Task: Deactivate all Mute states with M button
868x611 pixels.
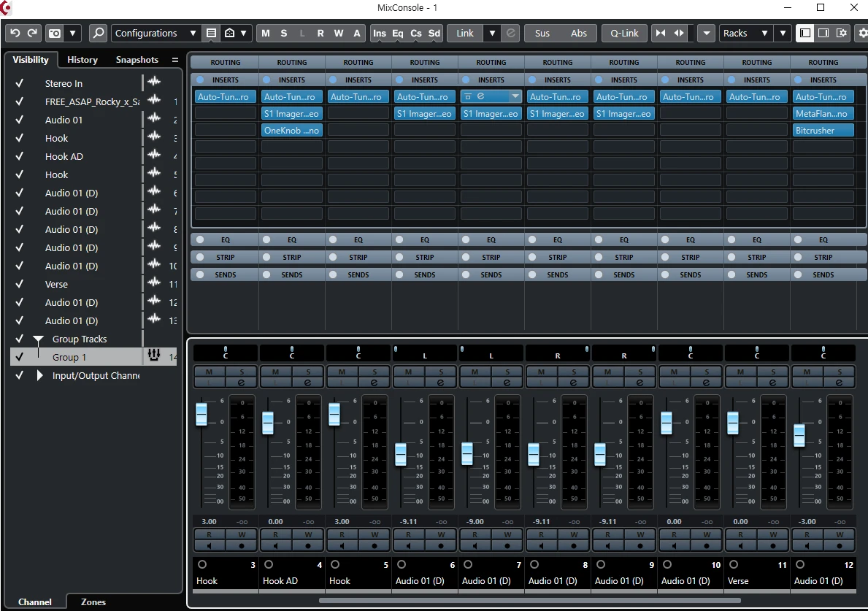Action: [x=266, y=33]
